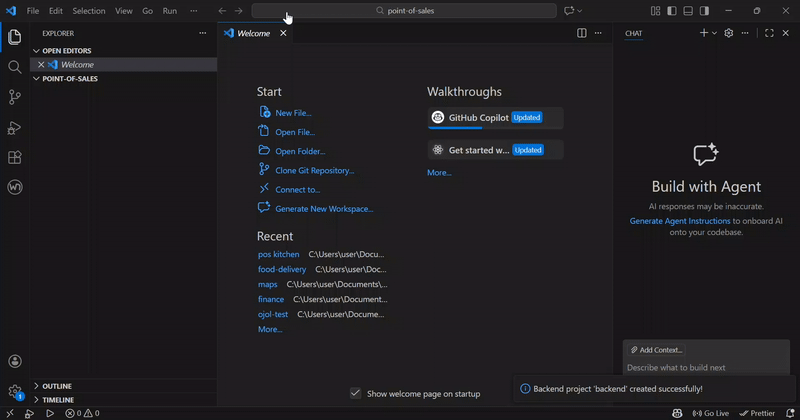Open recent project pos kitchen

279,254
